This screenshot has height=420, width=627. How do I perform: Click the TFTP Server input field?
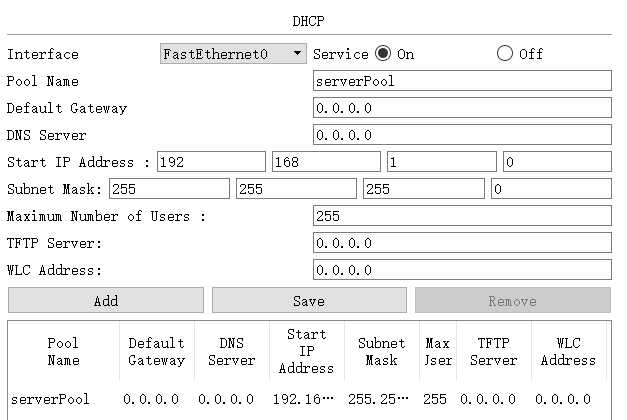point(462,243)
